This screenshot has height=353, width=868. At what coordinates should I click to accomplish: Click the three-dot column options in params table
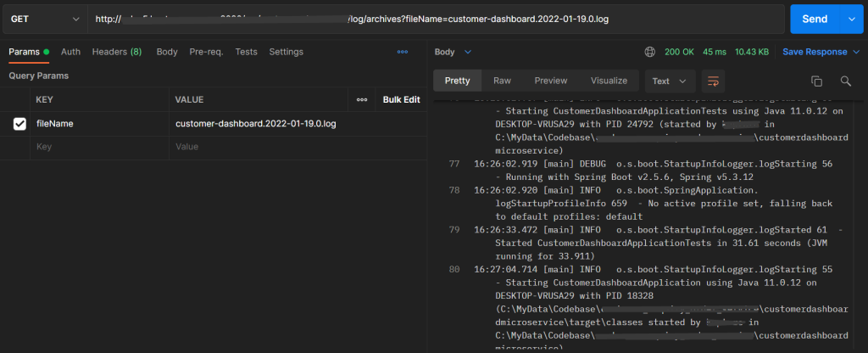click(362, 99)
